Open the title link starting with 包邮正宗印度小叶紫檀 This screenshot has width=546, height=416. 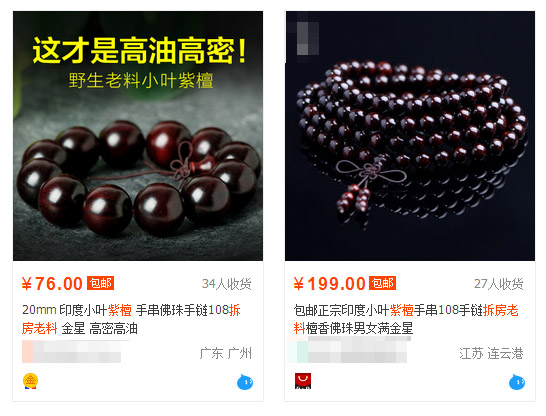406,319
